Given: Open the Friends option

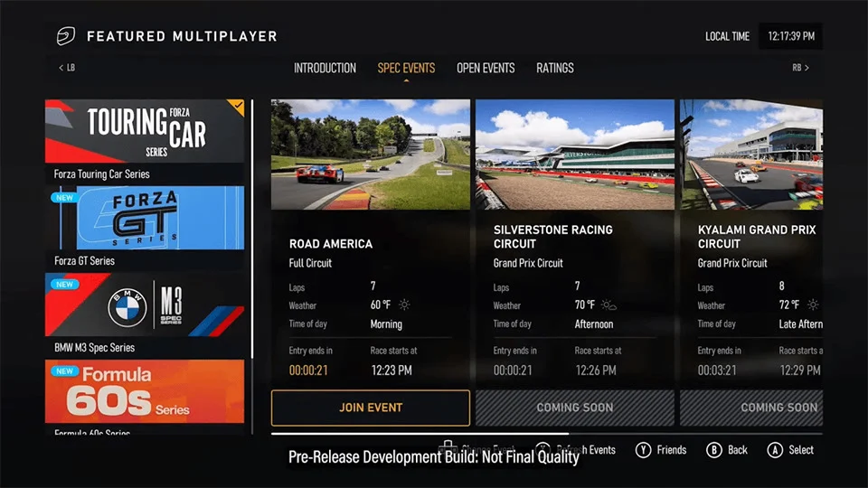Looking at the screenshot, I should (672, 450).
